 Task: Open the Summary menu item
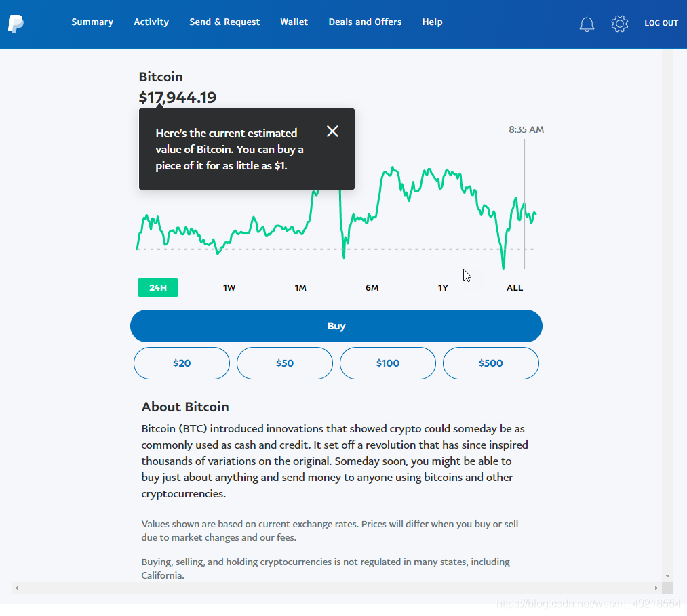click(x=92, y=22)
